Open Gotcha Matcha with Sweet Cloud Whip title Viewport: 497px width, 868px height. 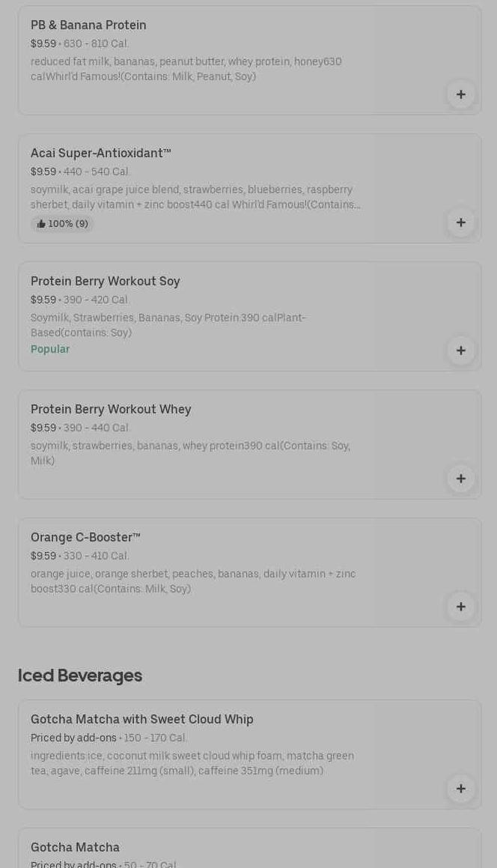click(141, 720)
